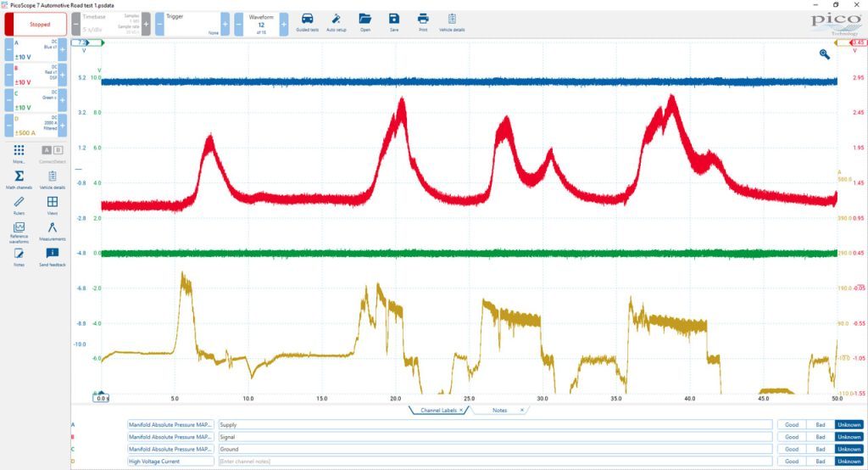Image resolution: width=868 pixels, height=470 pixels.
Task: Run Auto setup from toolbar
Action: click(x=336, y=22)
